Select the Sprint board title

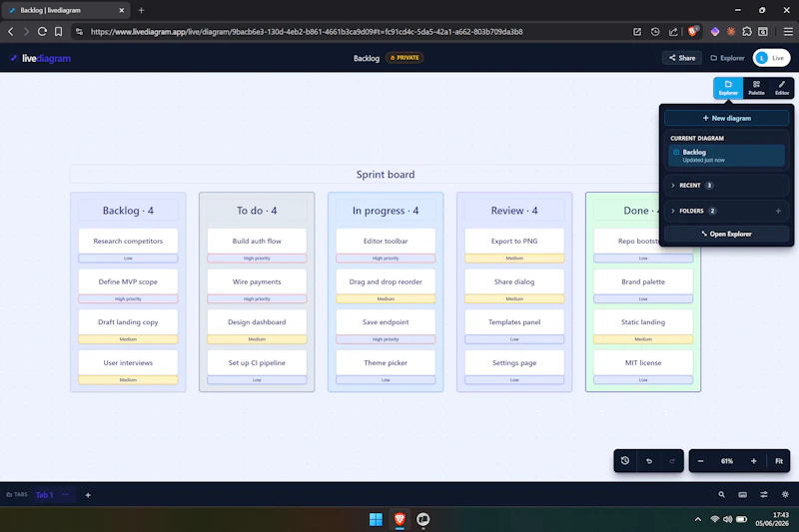pyautogui.click(x=386, y=175)
